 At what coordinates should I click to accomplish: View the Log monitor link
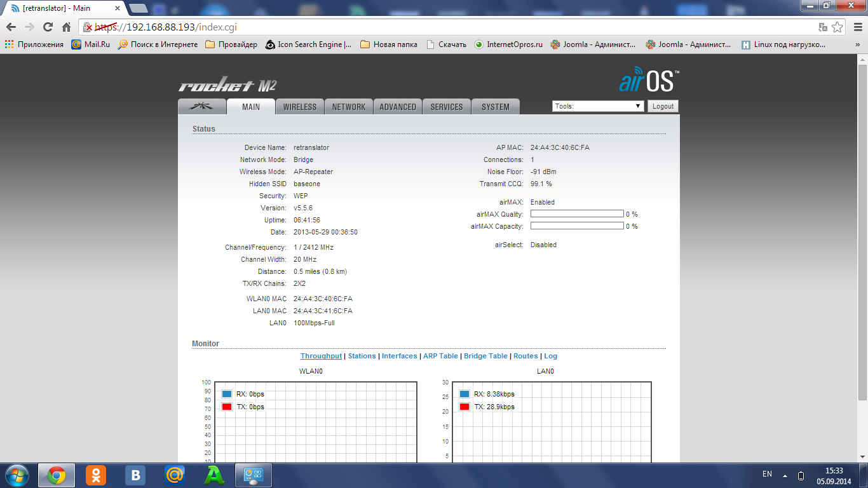click(x=550, y=356)
